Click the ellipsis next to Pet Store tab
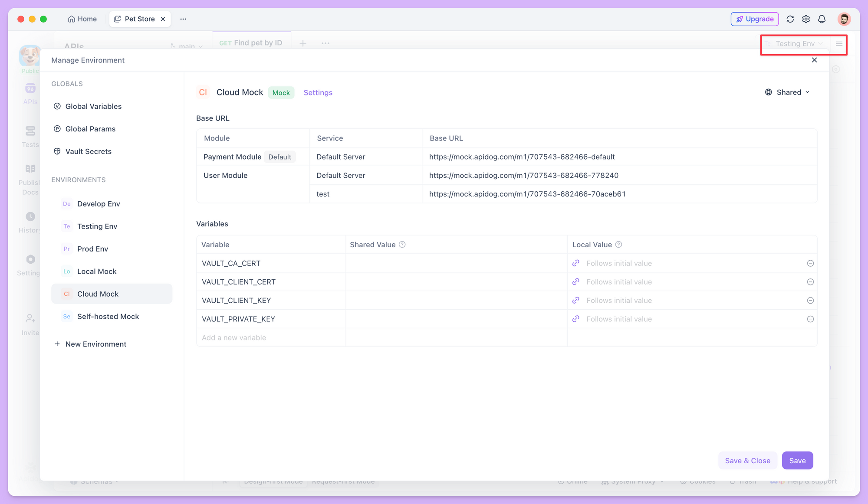This screenshot has width=868, height=504. [x=183, y=19]
